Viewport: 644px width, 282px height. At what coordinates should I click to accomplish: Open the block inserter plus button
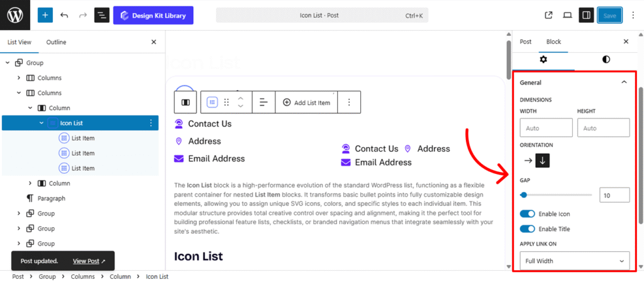(x=45, y=15)
